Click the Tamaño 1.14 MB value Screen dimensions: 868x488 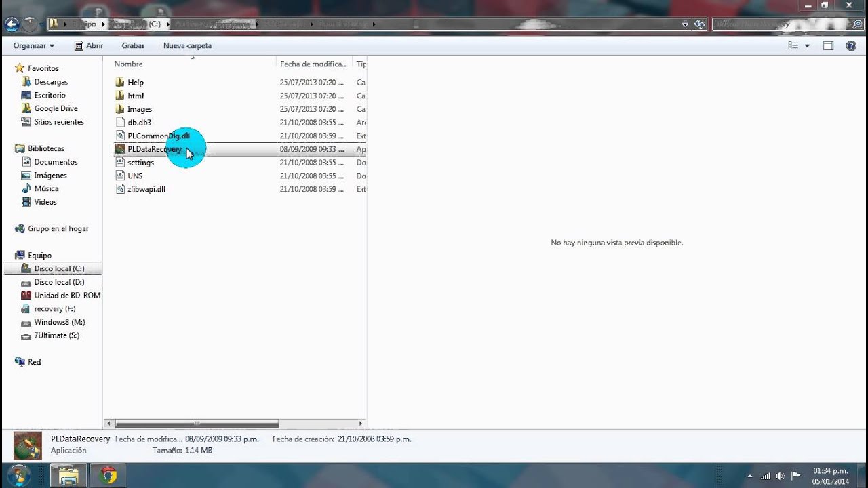click(198, 450)
